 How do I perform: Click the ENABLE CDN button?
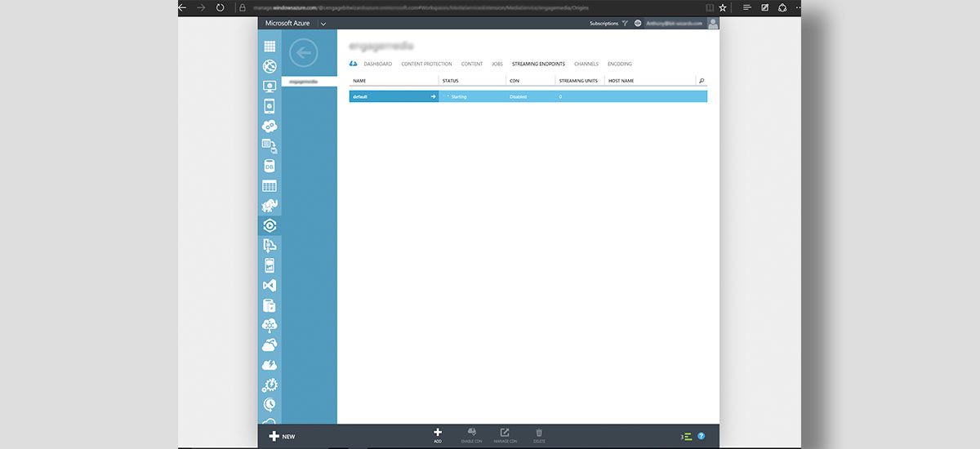(x=471, y=436)
